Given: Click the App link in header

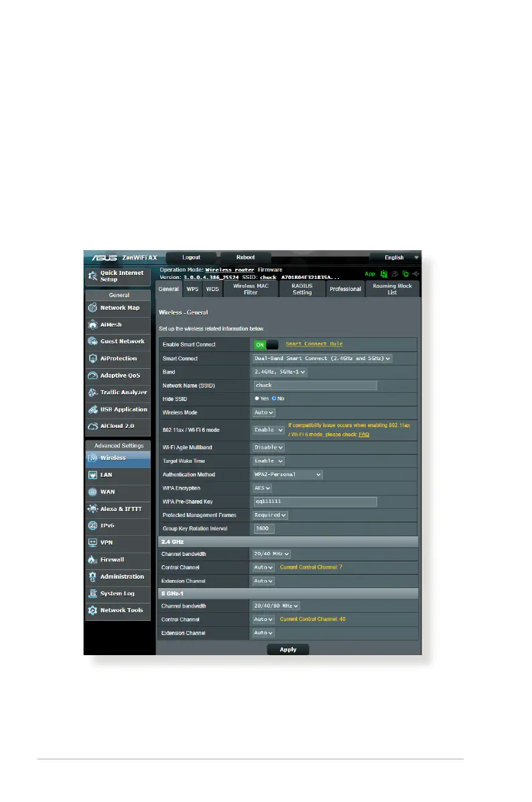Looking at the screenshot, I should pyautogui.click(x=370, y=274).
